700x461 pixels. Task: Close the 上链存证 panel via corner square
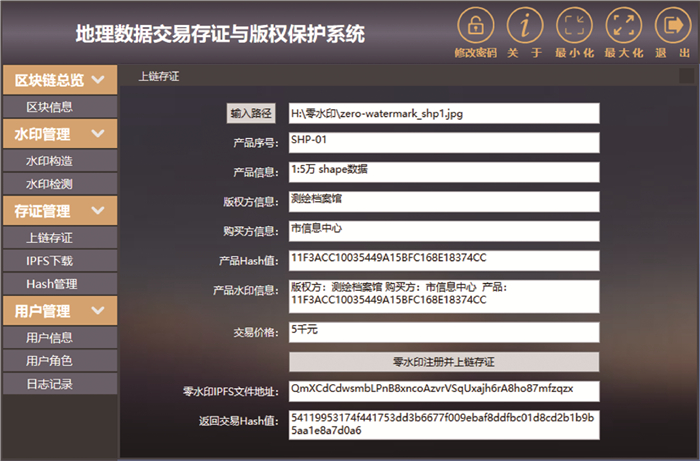tap(685, 76)
